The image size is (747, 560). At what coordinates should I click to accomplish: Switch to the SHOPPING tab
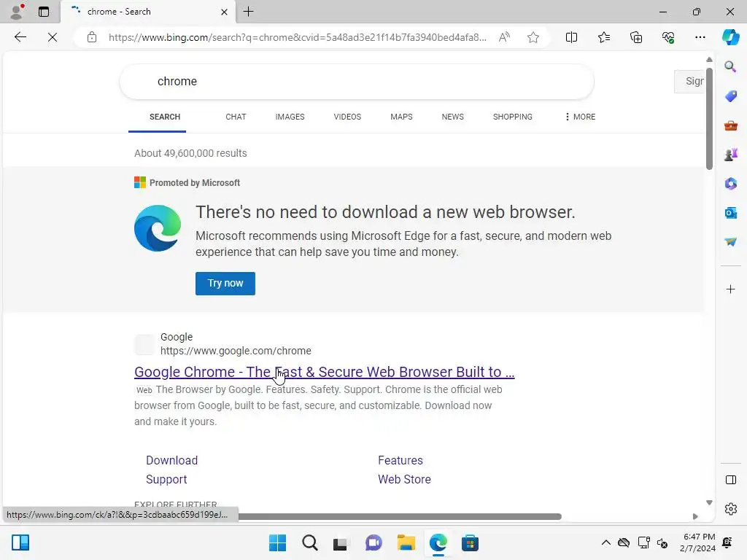[513, 117]
